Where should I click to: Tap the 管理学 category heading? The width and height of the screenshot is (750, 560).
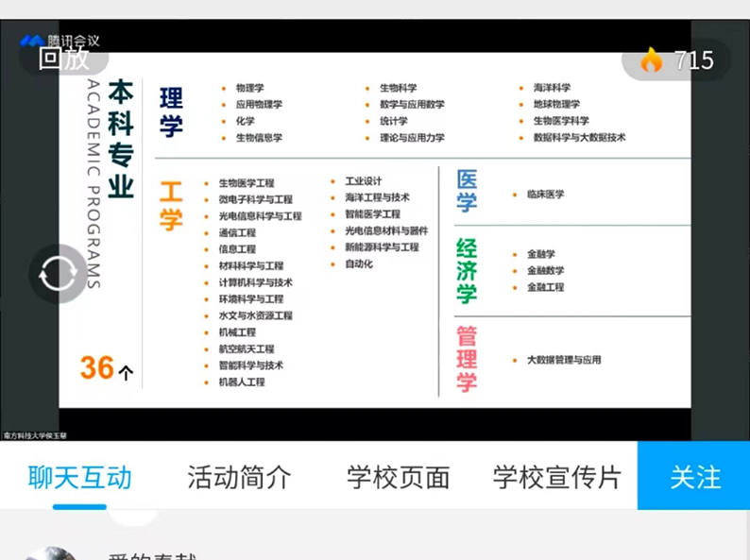tap(467, 359)
